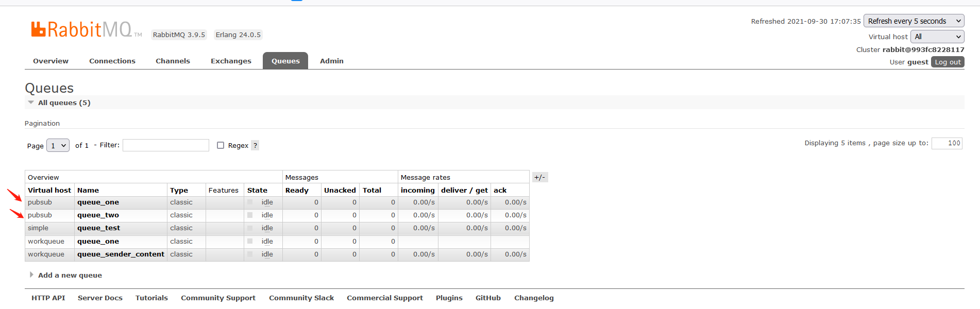Click state indicator square for pubsub queue_one
980x309 pixels.
click(250, 202)
